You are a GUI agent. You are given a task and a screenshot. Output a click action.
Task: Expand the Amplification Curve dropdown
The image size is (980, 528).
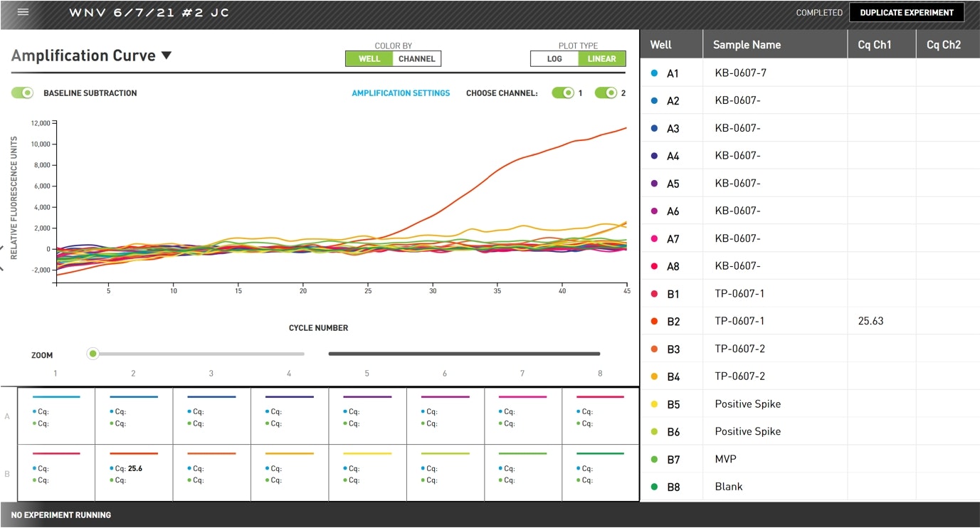[x=167, y=56]
